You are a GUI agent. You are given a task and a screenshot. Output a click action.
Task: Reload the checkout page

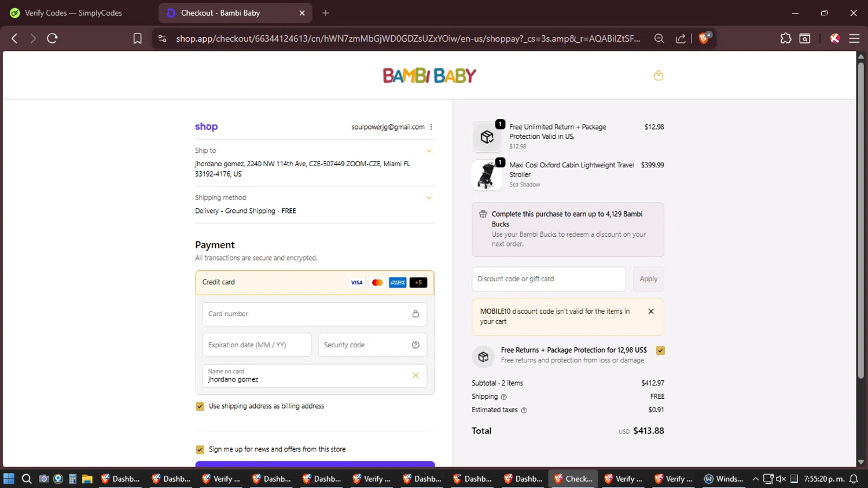[x=52, y=38]
